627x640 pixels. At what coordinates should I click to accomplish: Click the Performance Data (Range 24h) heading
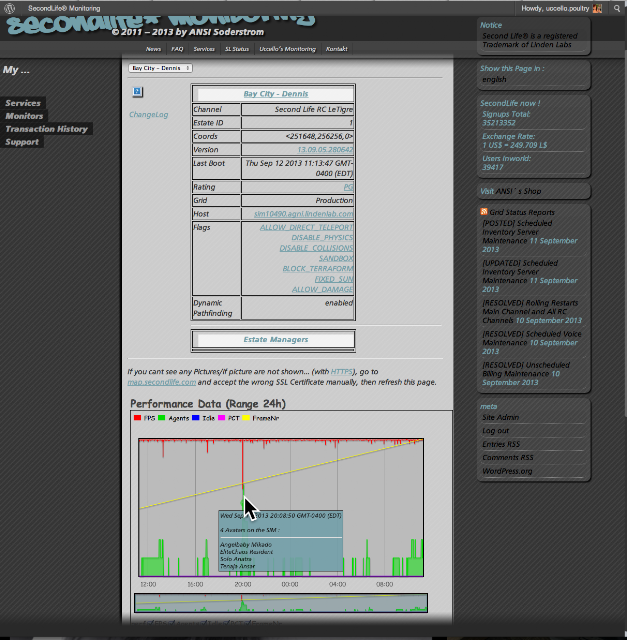point(208,404)
